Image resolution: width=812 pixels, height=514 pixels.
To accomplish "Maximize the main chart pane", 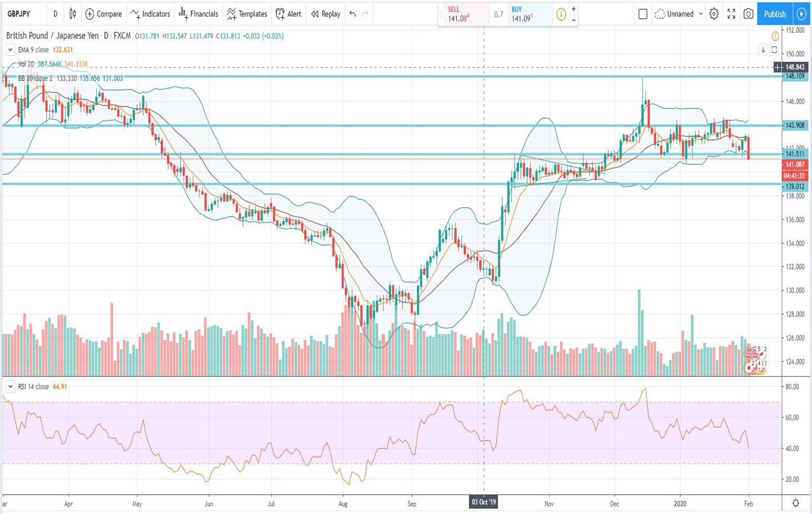I will point(774,50).
